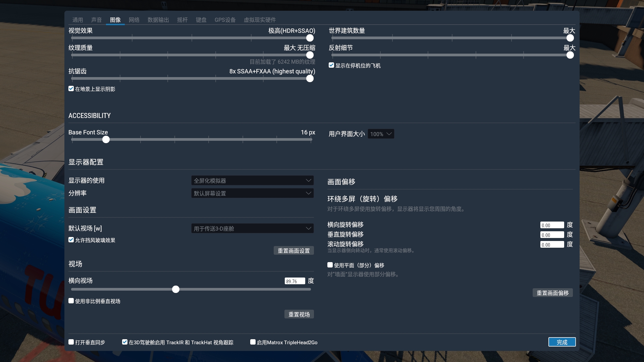Screen dimensions: 644x362
Task: Click the 8x SSAA+FXAA (highest quality) value
Action: (x=272, y=71)
